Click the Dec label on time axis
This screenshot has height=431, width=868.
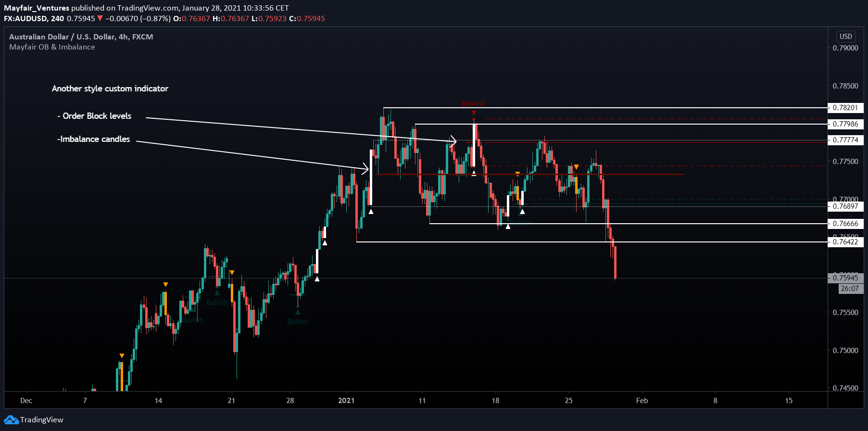point(26,401)
